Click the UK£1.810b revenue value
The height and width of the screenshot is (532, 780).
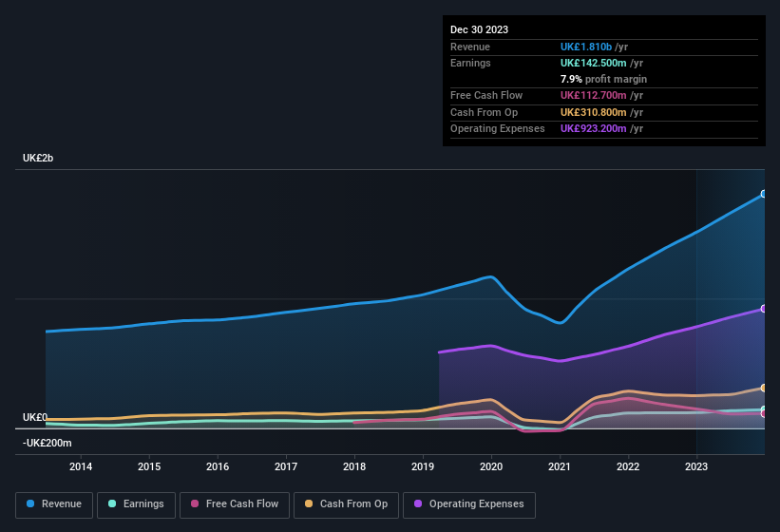click(x=586, y=47)
